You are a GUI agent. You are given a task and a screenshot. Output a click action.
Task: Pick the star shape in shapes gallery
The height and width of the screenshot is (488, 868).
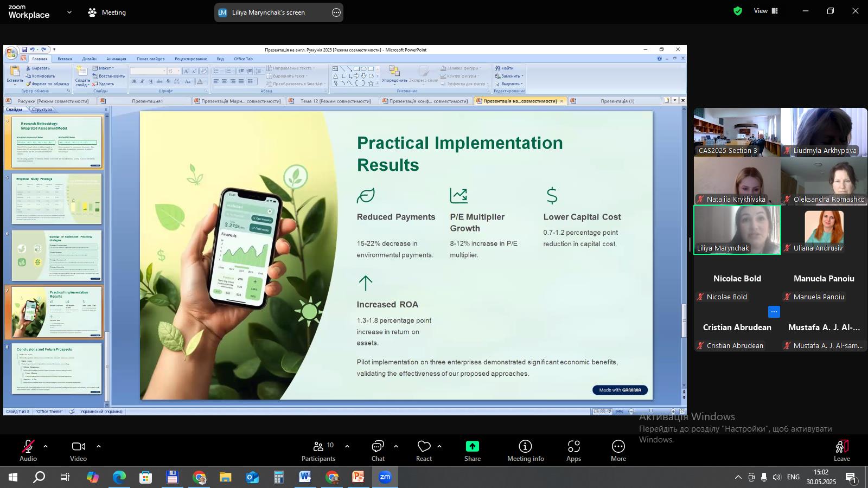(x=371, y=83)
